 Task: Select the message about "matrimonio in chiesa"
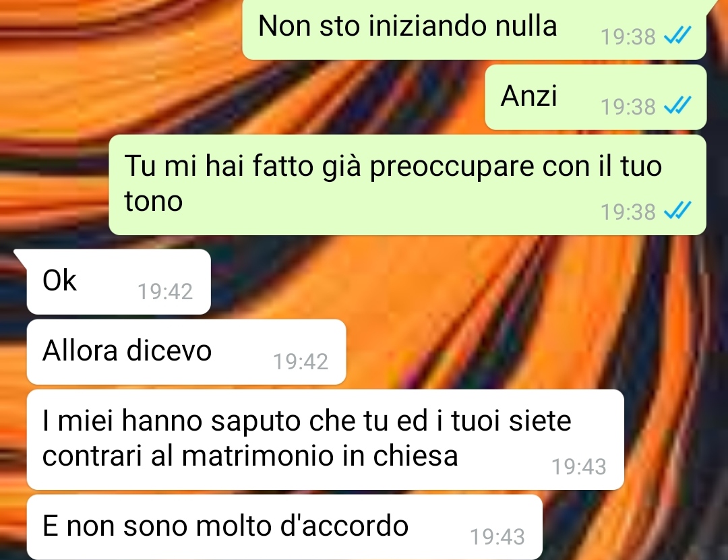click(x=326, y=440)
